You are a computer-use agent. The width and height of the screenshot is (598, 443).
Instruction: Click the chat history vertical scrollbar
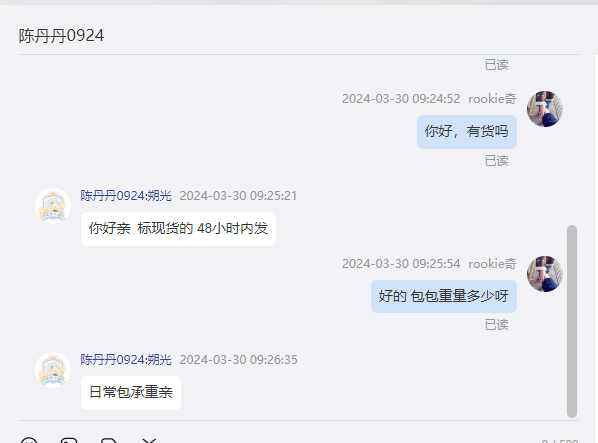pyautogui.click(x=572, y=321)
